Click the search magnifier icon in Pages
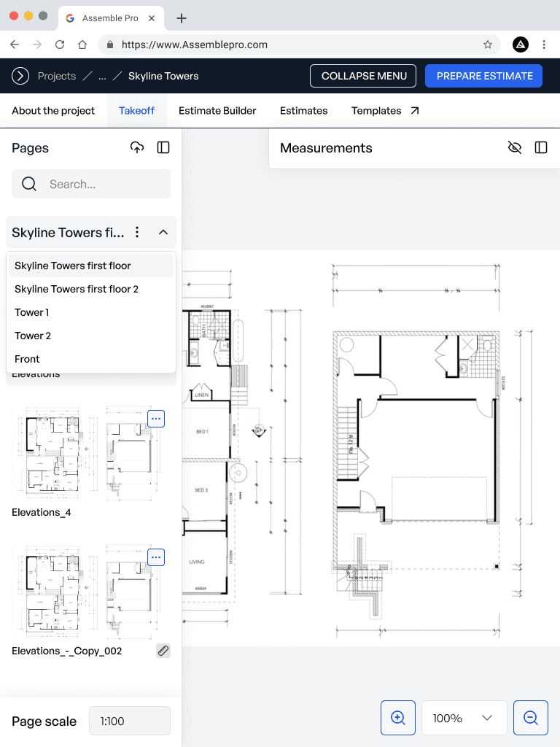Viewport: 560px width, 747px height. (29, 184)
